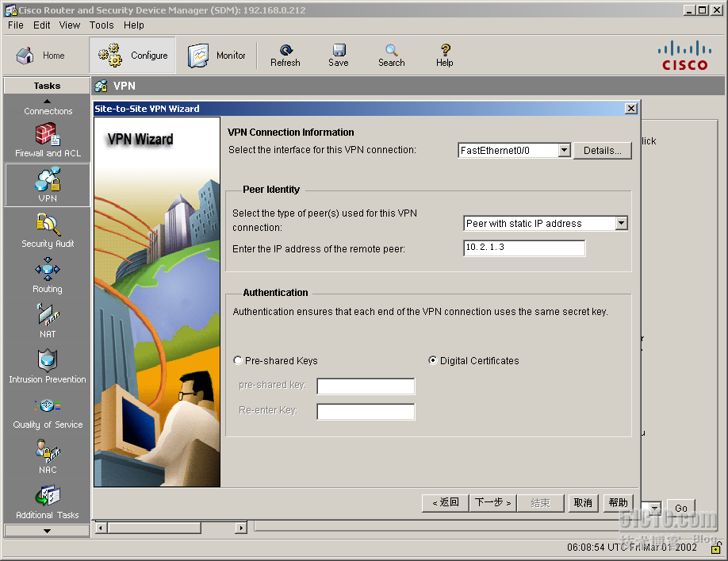Screen dimensions: 728x561
Task: Open the peer type dropdown
Action: (622, 224)
